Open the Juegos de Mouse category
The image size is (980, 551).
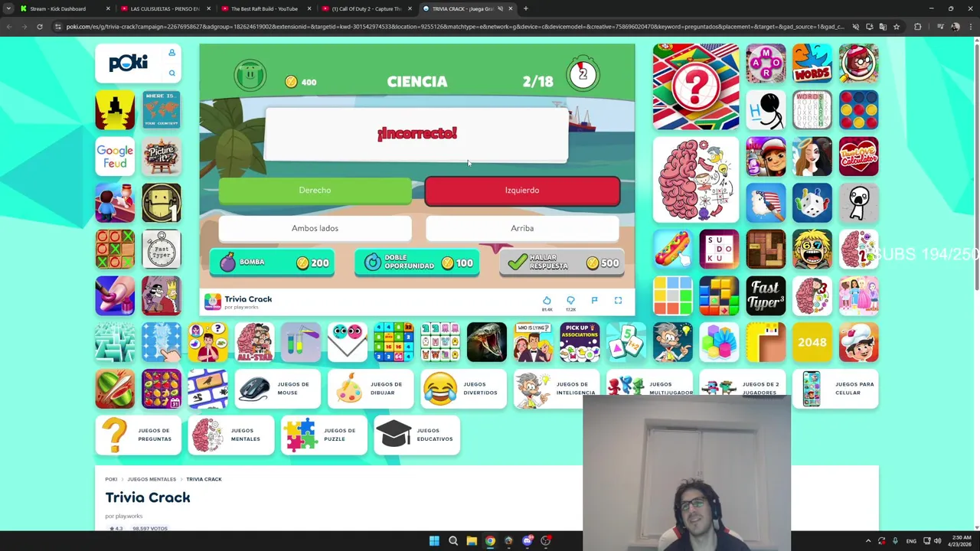pos(277,389)
